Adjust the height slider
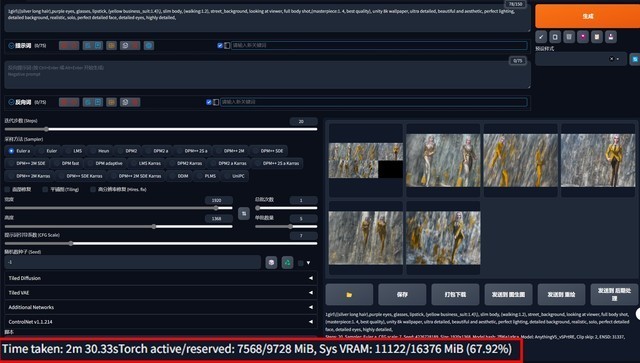The image size is (640, 363). tap(118, 227)
